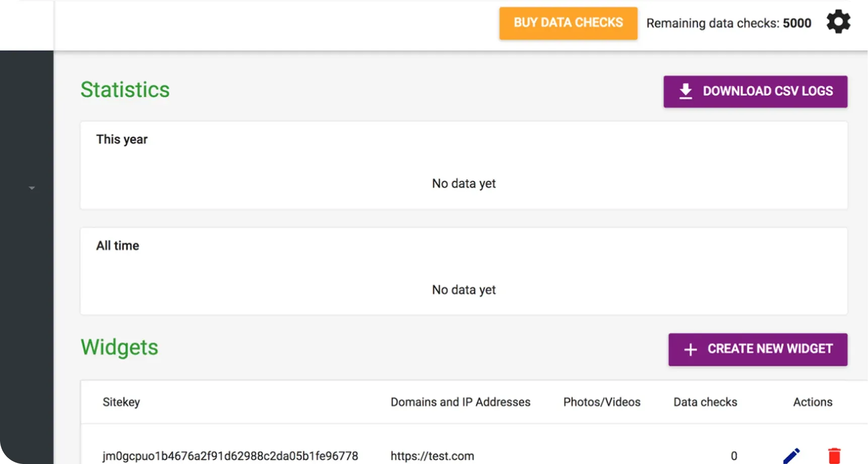This screenshot has width=868, height=464.
Task: Click the Photos/Videos column header
Action: [x=602, y=402]
